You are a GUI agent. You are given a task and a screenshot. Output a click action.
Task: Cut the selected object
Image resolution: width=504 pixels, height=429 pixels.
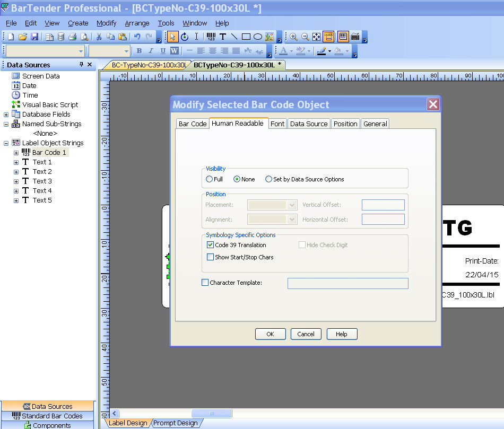99,37
